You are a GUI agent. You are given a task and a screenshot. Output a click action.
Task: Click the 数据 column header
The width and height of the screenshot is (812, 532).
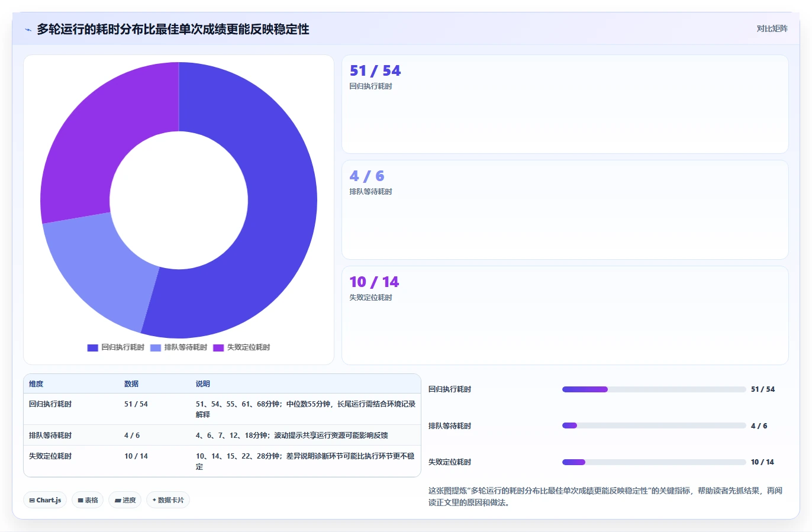click(x=131, y=384)
